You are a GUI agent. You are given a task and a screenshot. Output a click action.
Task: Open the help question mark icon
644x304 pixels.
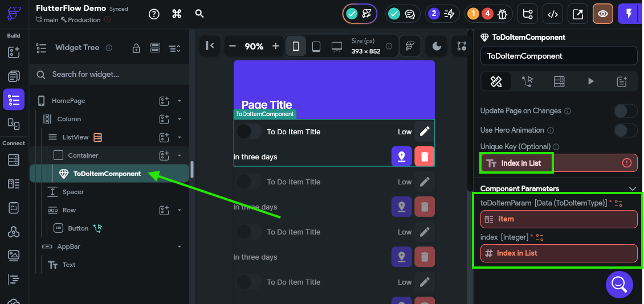154,14
